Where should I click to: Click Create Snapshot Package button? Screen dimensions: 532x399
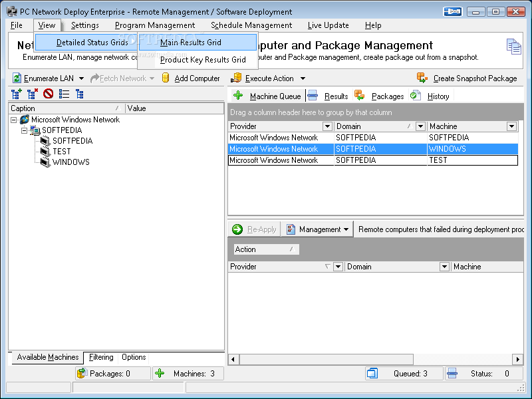tap(467, 78)
